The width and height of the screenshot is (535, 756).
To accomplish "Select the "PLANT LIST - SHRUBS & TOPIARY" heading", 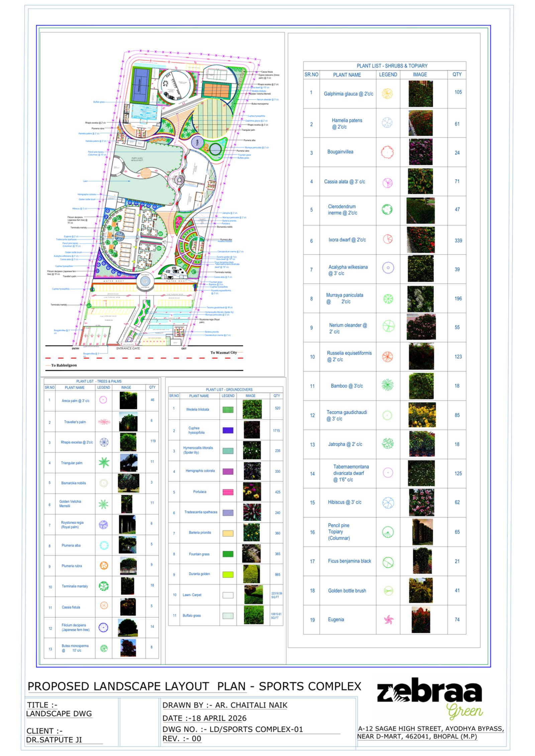I will [392, 66].
